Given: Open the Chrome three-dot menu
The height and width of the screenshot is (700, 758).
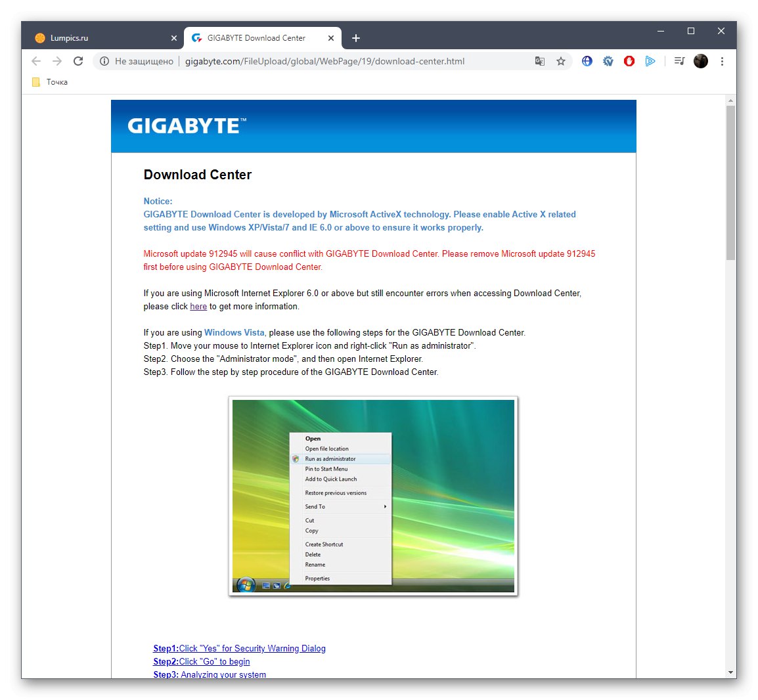Looking at the screenshot, I should (x=723, y=60).
